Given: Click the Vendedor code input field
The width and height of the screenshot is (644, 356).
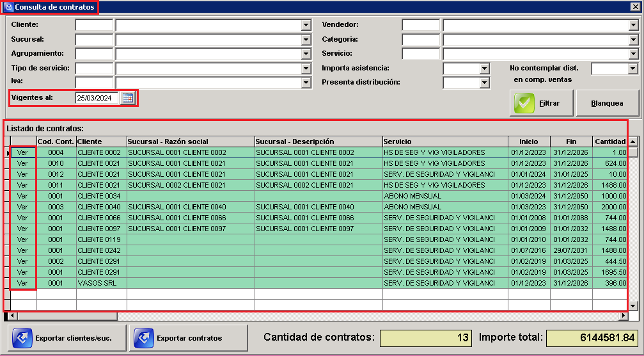Looking at the screenshot, I should click(421, 26).
